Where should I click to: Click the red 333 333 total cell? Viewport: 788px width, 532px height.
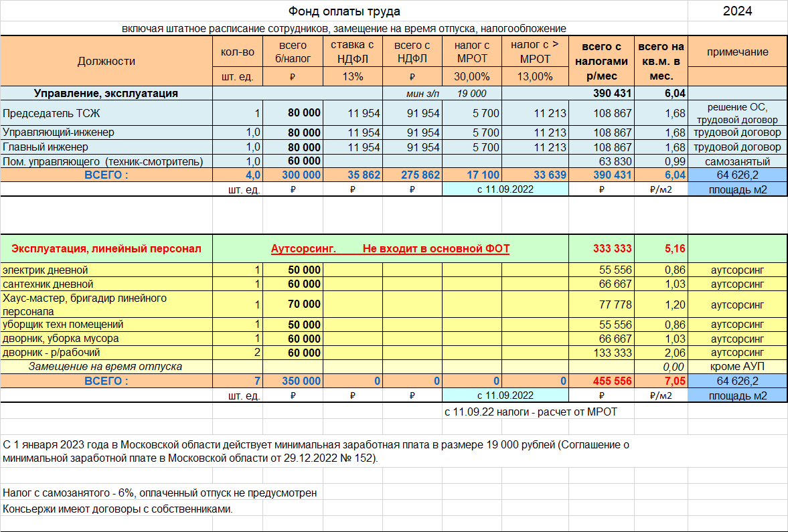pos(612,249)
